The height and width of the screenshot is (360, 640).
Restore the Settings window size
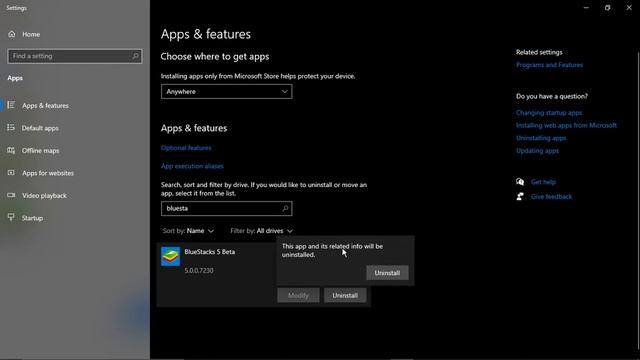pyautogui.click(x=607, y=8)
